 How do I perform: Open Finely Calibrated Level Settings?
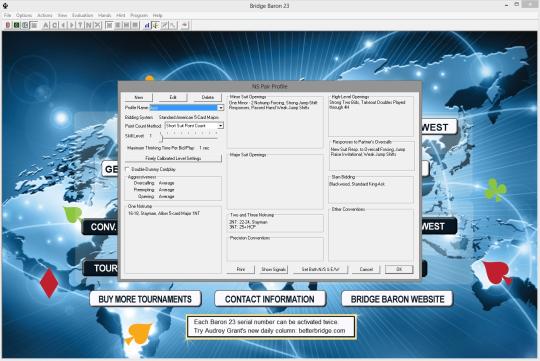click(173, 158)
